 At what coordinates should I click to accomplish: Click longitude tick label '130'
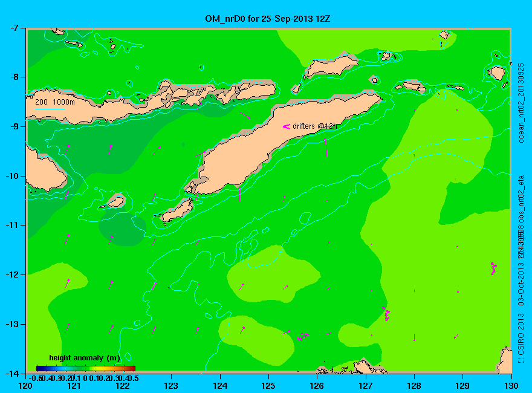tap(511, 386)
